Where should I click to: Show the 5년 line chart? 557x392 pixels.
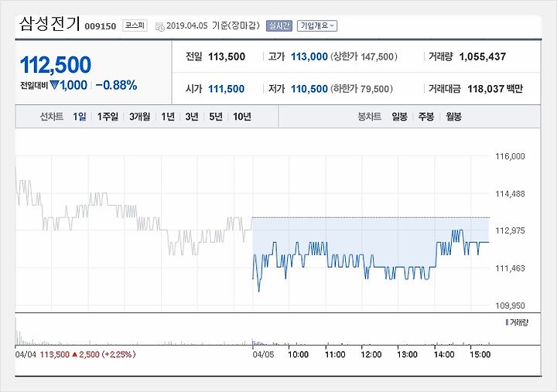pos(216,117)
